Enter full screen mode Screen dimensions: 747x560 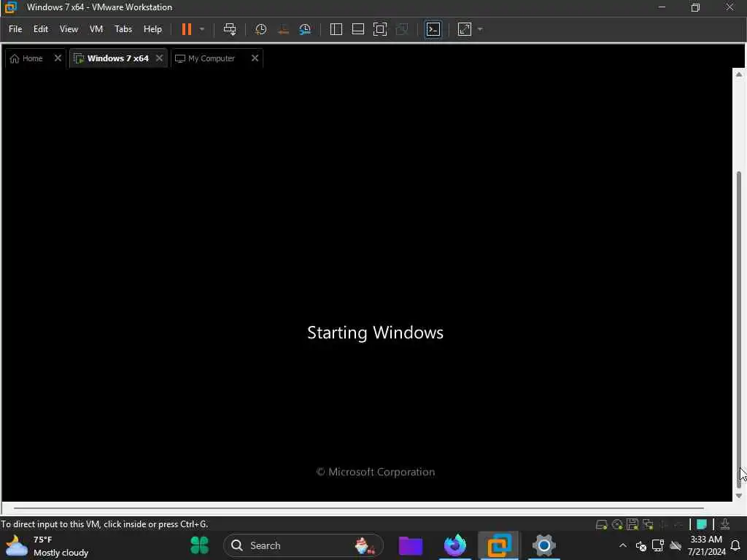(x=379, y=29)
